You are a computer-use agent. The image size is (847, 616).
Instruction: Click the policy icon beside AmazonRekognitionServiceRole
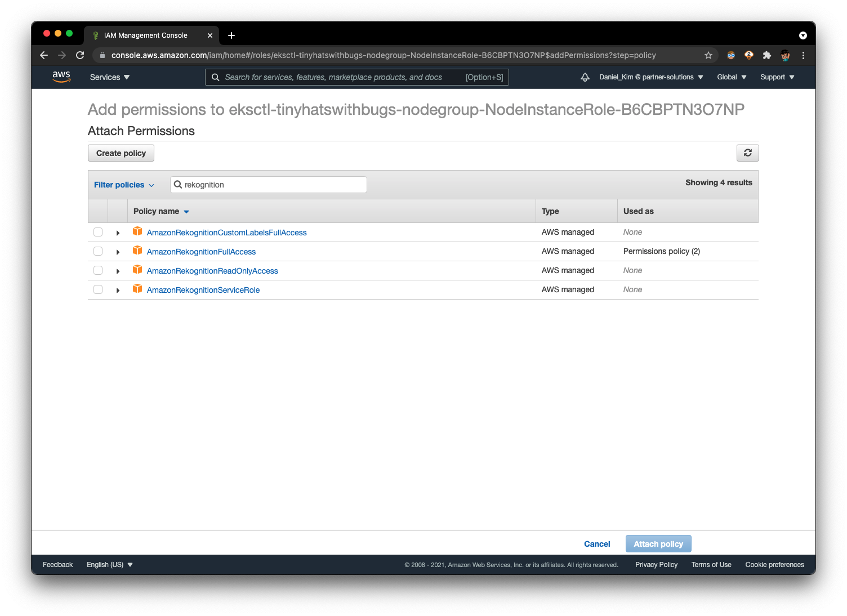(137, 289)
